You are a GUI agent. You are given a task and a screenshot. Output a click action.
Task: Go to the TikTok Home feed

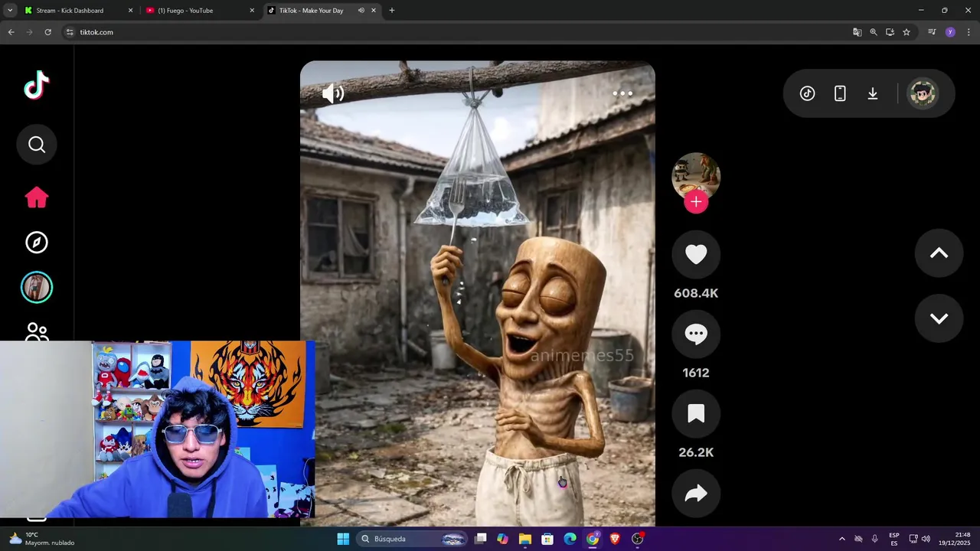[37, 197]
